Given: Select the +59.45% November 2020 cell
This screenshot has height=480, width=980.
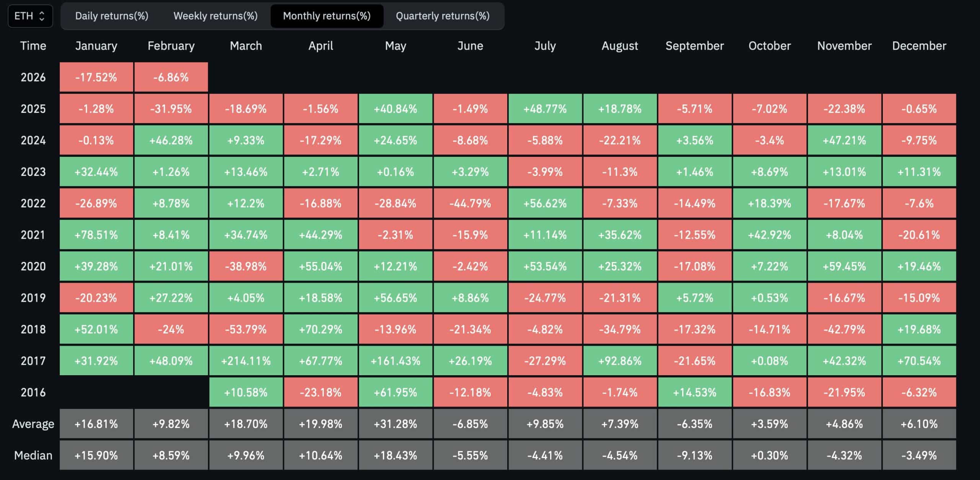Looking at the screenshot, I should [x=844, y=266].
